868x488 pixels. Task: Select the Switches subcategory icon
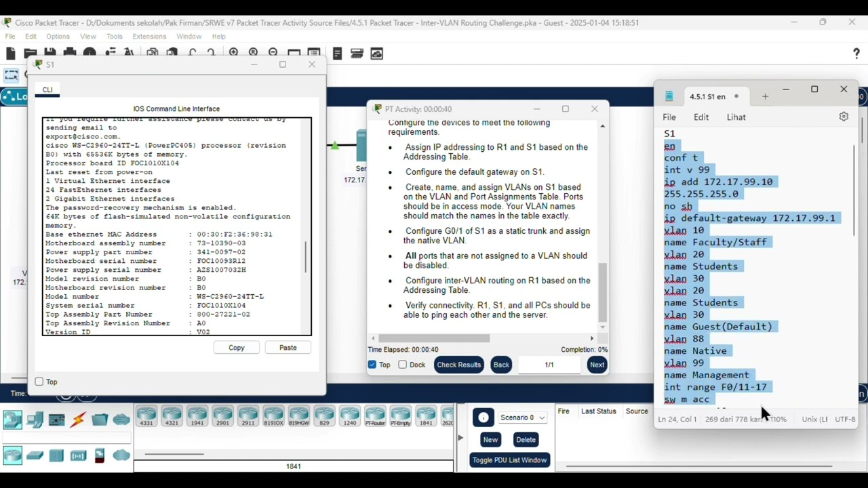(35, 455)
